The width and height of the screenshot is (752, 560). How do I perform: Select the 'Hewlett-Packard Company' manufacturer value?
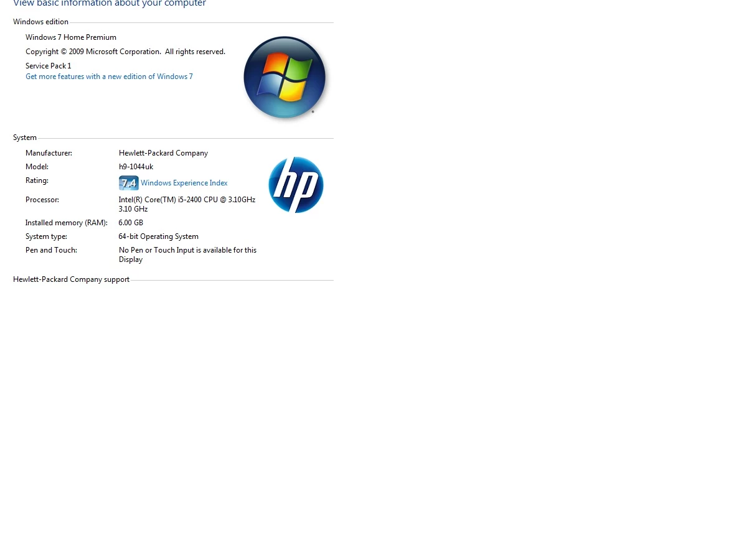coord(163,153)
